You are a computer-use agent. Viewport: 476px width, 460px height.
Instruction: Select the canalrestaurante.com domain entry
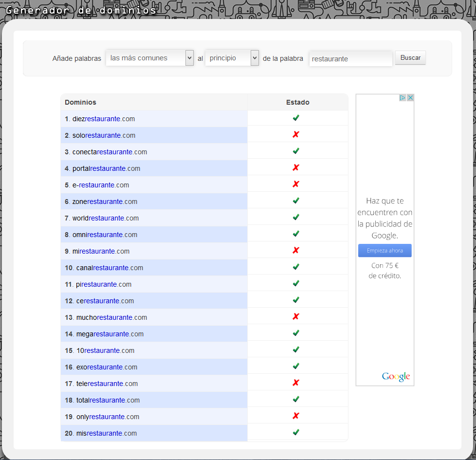pyautogui.click(x=110, y=268)
